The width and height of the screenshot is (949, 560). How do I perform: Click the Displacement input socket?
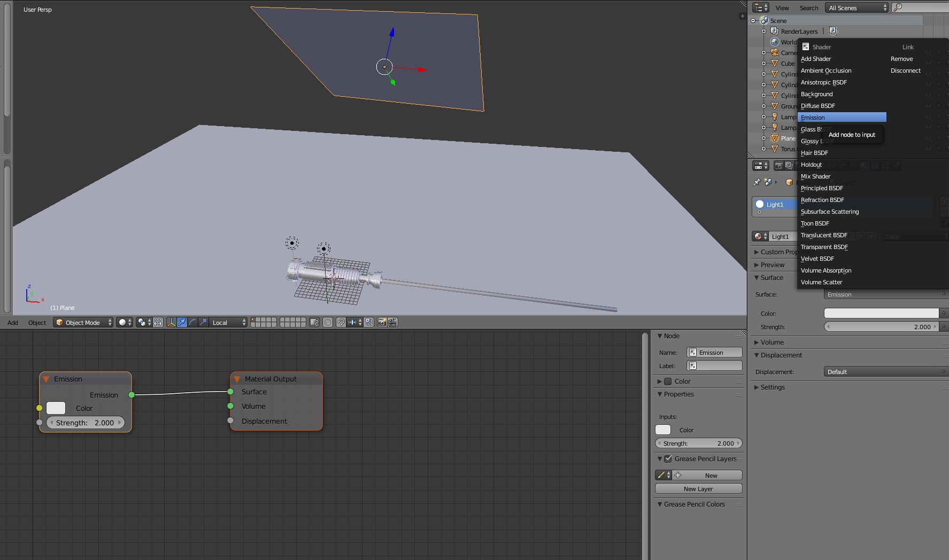(x=230, y=421)
